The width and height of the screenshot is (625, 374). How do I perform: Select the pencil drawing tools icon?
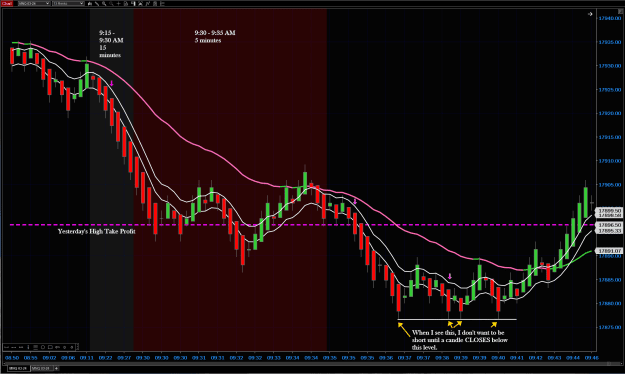pos(97,4)
